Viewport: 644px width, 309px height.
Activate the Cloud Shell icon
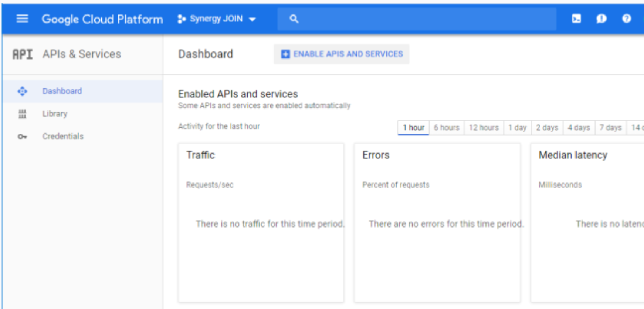click(x=576, y=19)
